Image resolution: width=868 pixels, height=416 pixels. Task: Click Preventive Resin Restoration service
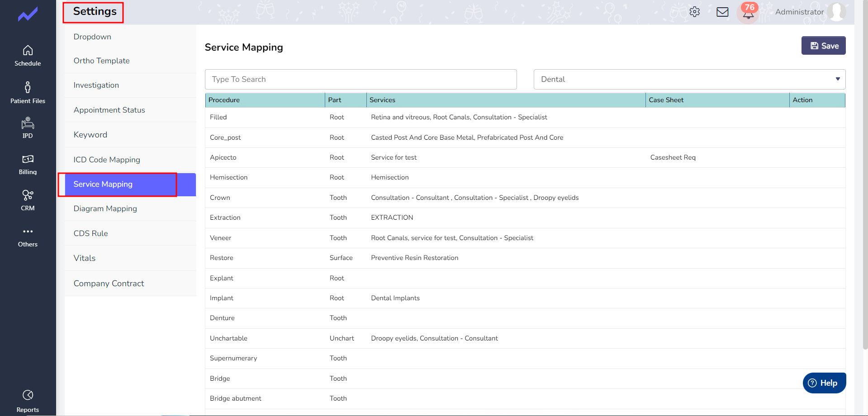414,258
